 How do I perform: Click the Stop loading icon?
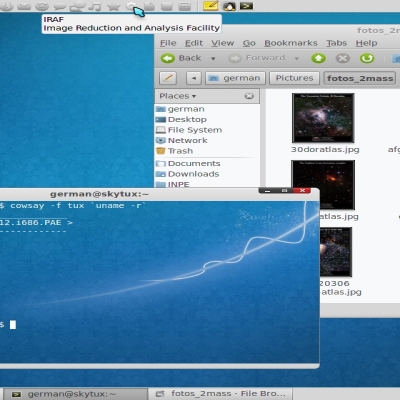tap(343, 58)
